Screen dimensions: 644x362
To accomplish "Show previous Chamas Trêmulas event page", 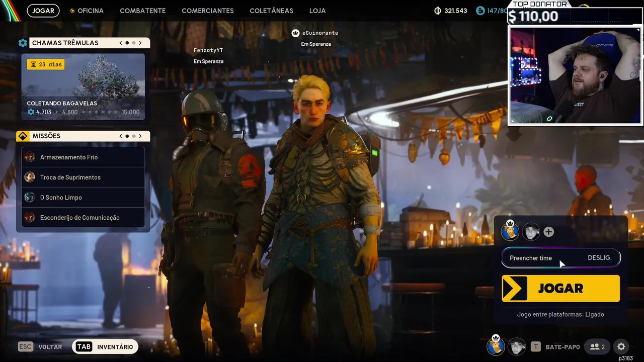I will point(121,43).
